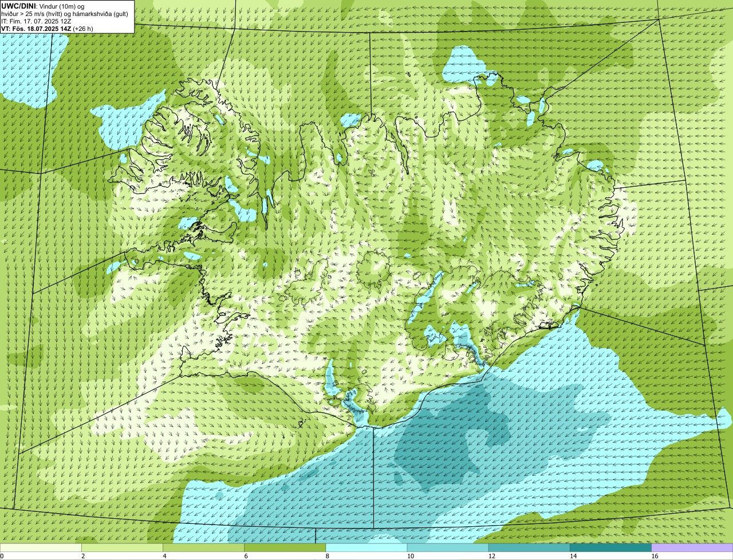733x560 pixels.
Task: Click the 0–2 m/s palest legend color
Action: click(41, 548)
